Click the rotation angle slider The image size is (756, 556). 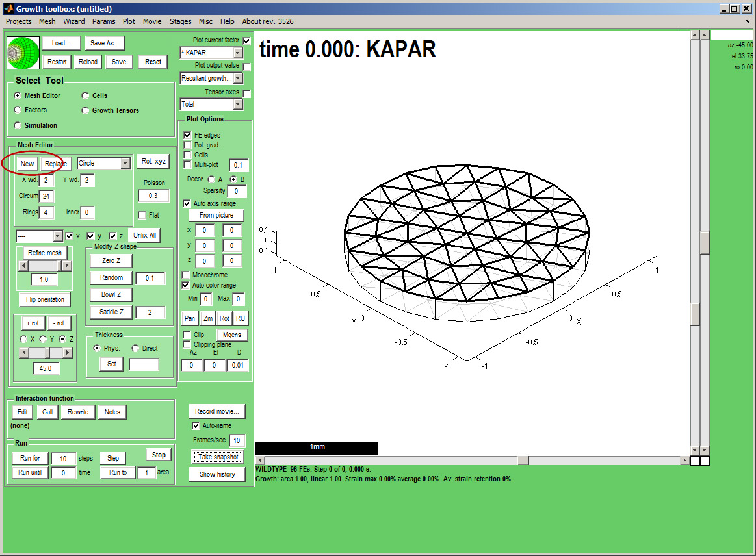pyautogui.click(x=46, y=352)
